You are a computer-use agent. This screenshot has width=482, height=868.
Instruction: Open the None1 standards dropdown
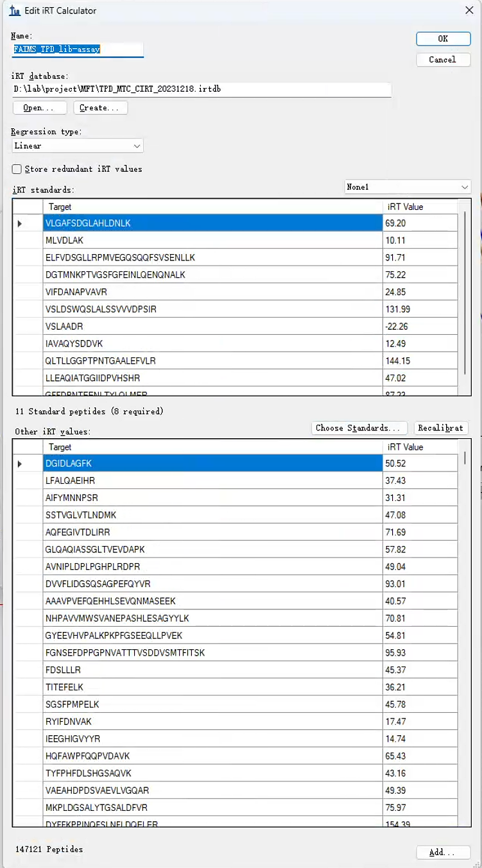coord(408,187)
